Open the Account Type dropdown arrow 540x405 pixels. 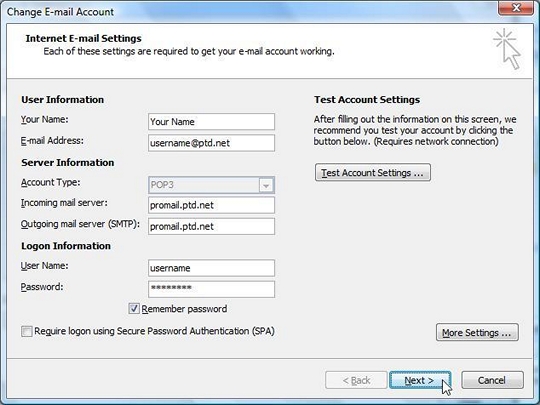(266, 185)
